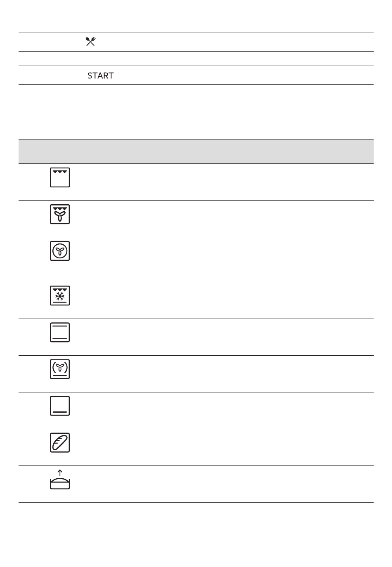
Task: Select the fan in brackets pizza function icon
Action: [x=60, y=369]
